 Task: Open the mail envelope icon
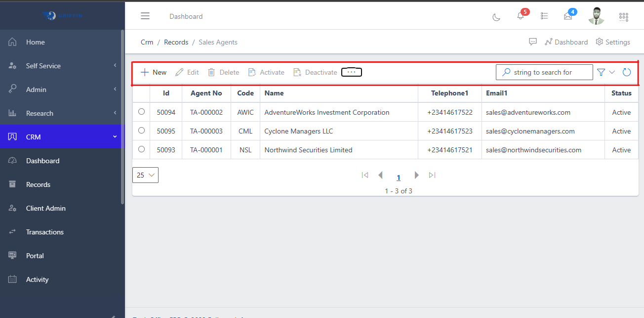(x=568, y=16)
